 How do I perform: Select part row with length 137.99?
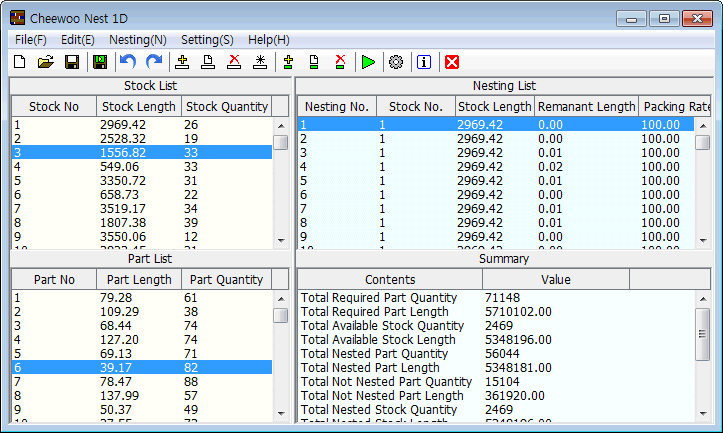coord(142,395)
